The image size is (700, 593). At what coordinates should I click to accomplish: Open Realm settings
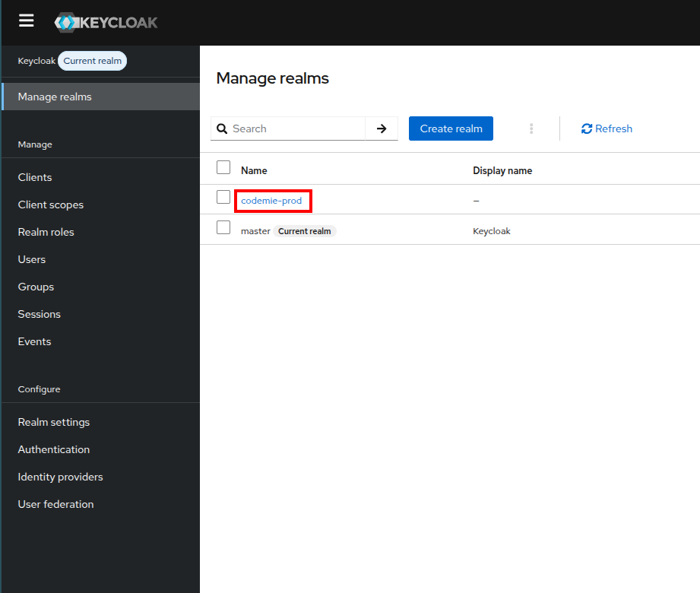click(53, 422)
